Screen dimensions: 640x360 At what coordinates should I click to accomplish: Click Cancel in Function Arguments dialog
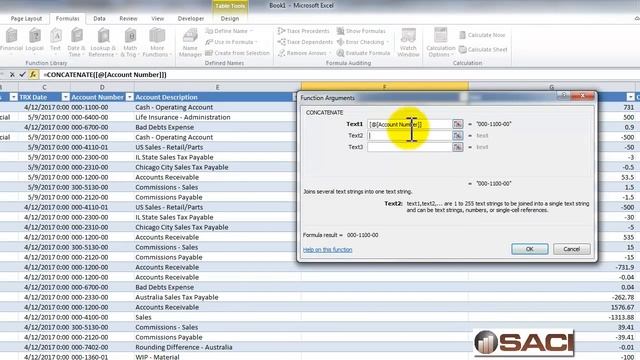click(571, 249)
